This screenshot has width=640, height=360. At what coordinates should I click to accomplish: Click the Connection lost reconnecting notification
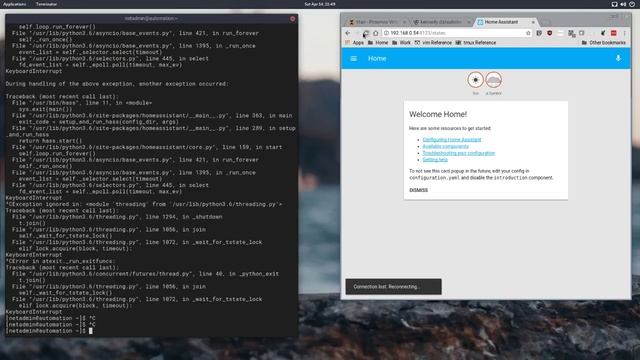pos(393,287)
